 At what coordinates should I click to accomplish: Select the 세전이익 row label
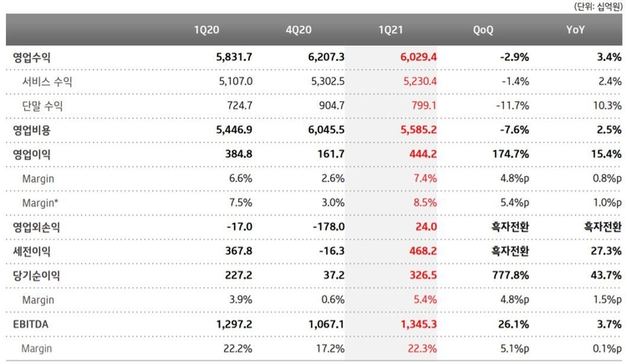point(32,250)
